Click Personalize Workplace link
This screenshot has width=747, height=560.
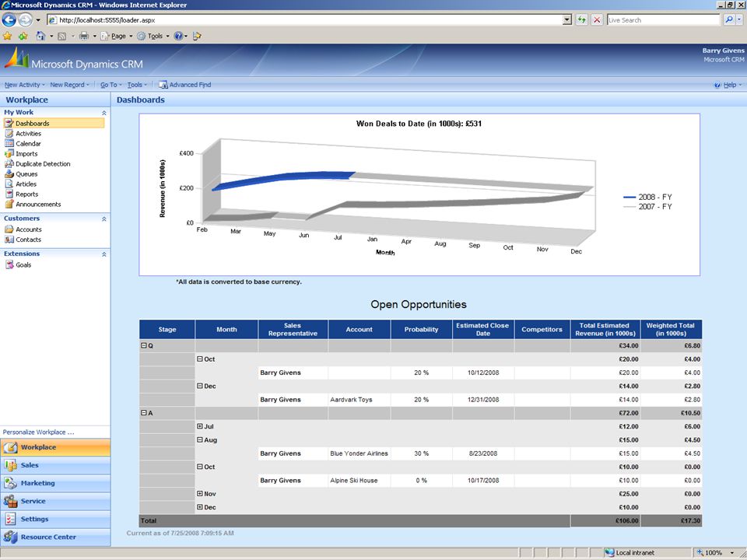(38, 432)
